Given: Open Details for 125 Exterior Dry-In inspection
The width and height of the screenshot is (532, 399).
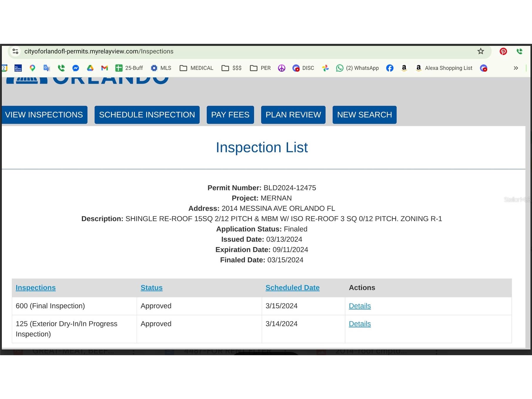Looking at the screenshot, I should pos(360,324).
